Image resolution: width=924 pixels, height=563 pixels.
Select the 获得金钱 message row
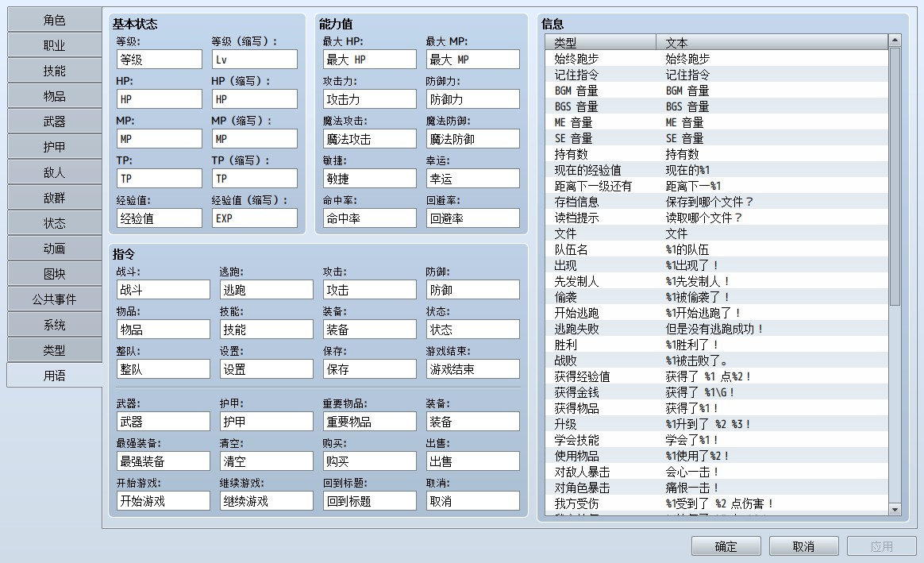click(x=717, y=392)
